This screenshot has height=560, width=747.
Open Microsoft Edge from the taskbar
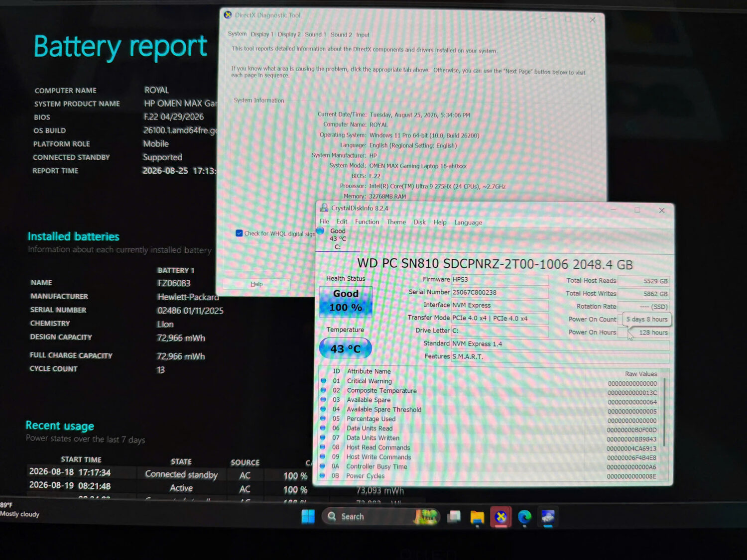524,518
